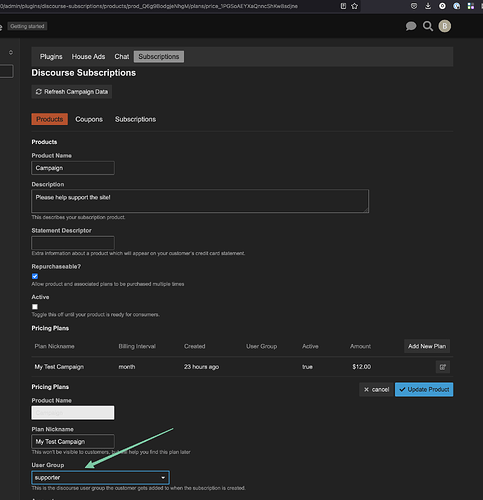Click the Add New Plan button
The width and height of the screenshot is (483, 500).
tap(427, 346)
